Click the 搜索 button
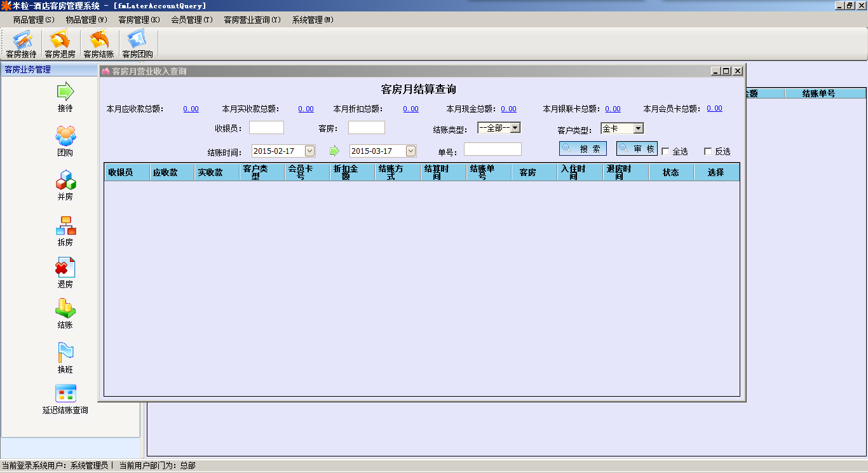Screen dimensions: 868x473 583,149
